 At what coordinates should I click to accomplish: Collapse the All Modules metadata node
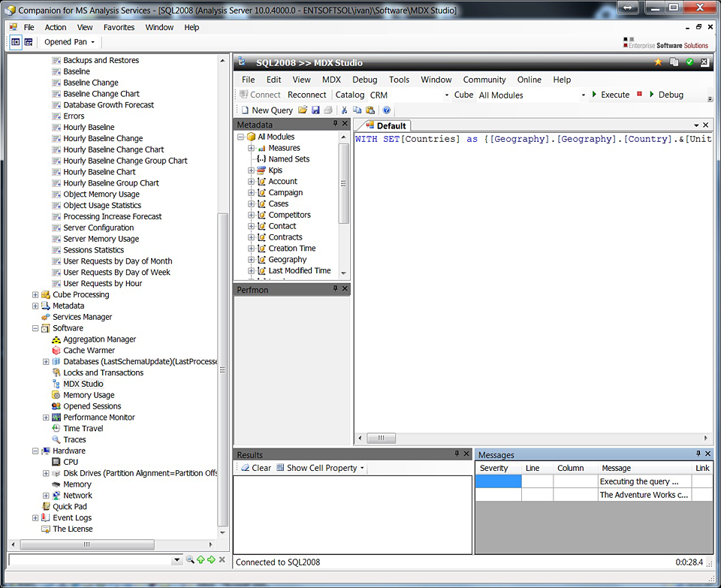[240, 137]
